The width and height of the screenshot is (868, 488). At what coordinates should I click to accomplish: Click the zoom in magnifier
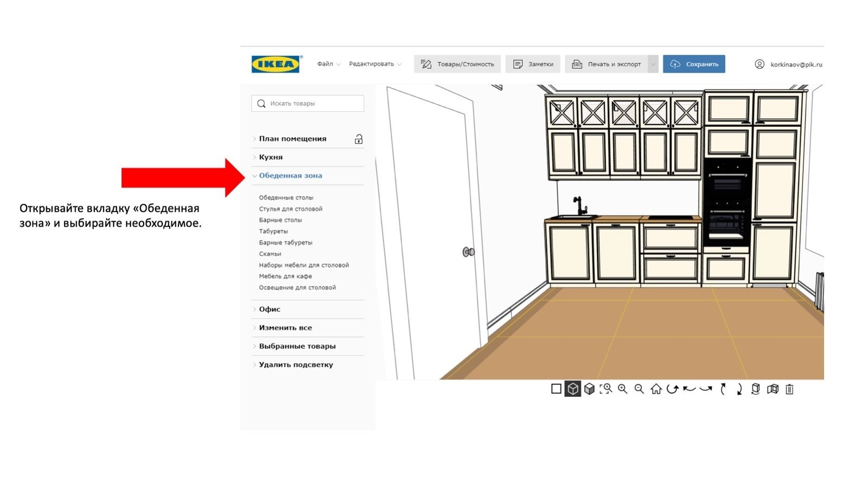(x=623, y=389)
